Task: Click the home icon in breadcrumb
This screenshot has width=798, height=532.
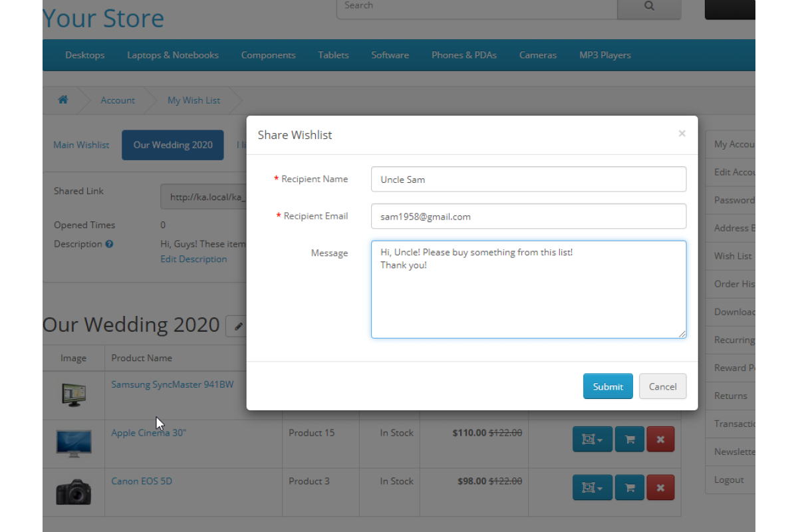Action: coord(63,100)
